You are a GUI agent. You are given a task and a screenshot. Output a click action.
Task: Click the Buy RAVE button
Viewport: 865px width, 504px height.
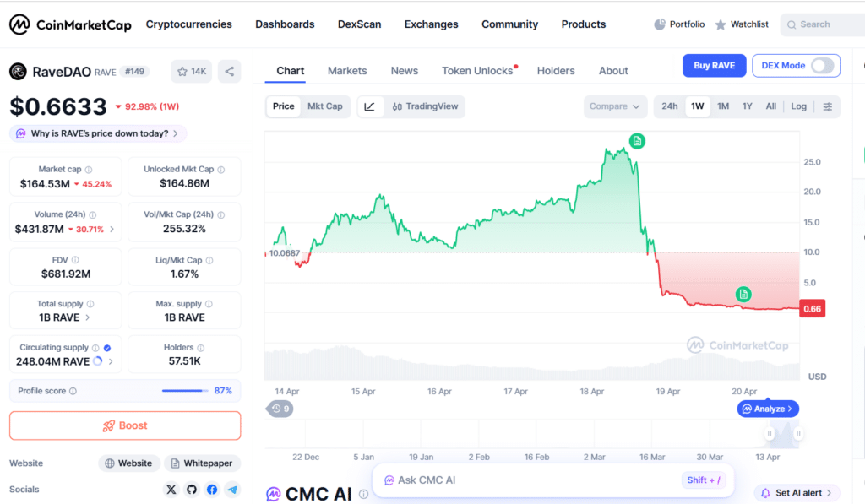click(x=714, y=66)
